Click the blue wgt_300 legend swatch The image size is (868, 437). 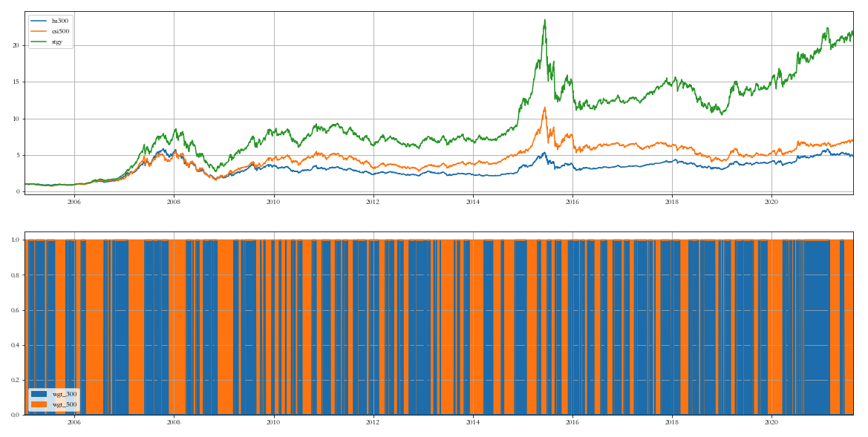click(39, 394)
